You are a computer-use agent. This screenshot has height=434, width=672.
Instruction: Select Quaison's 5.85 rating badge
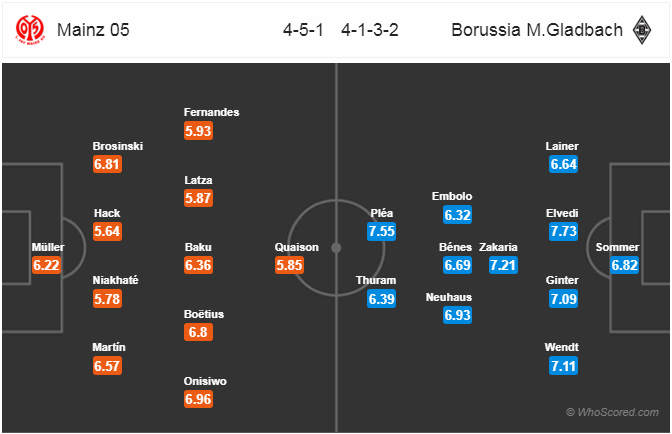click(289, 265)
